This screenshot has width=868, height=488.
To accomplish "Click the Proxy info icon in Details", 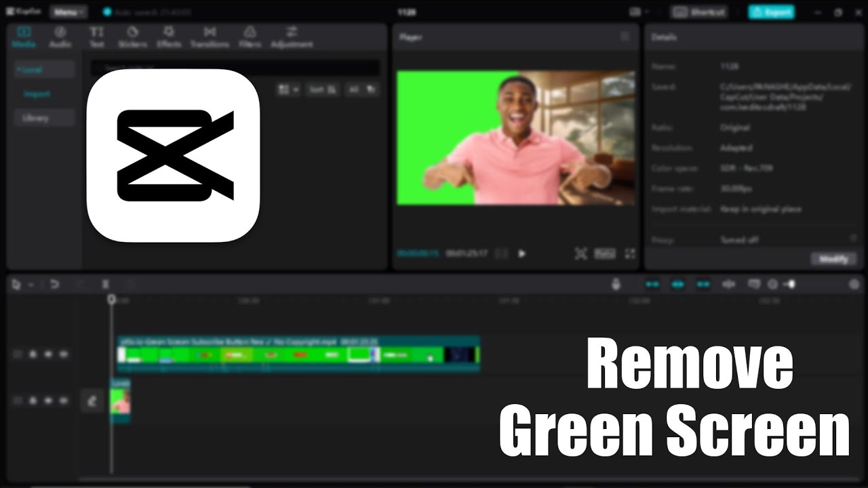I will (853, 238).
